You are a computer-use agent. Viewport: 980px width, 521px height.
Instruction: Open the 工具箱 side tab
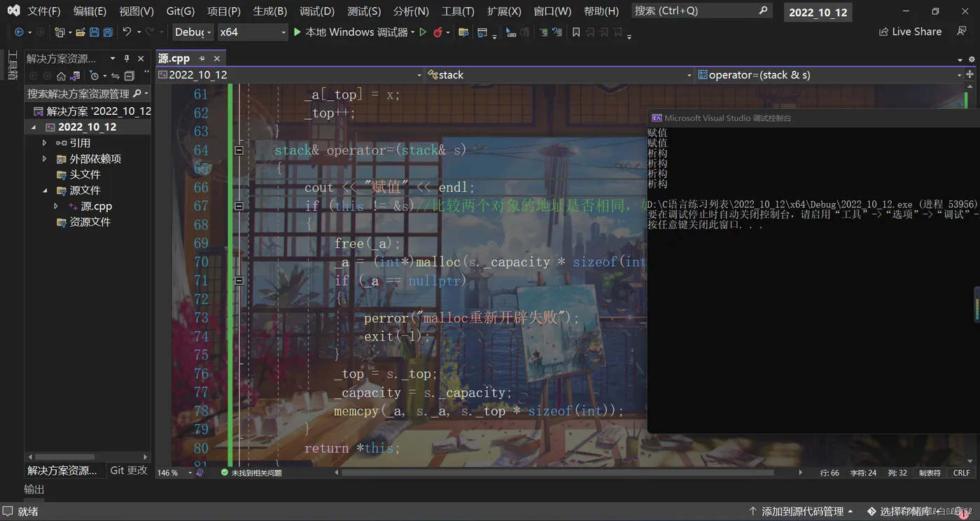coord(12,65)
